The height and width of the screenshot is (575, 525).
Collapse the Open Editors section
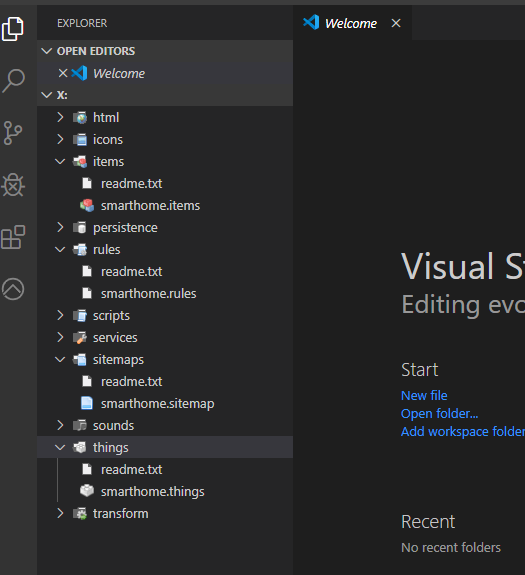point(47,51)
